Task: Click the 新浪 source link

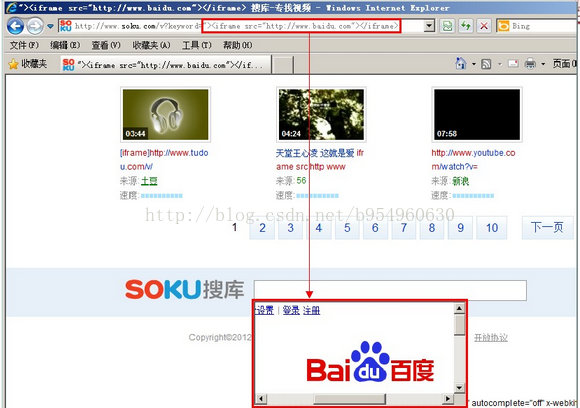Action: click(461, 181)
